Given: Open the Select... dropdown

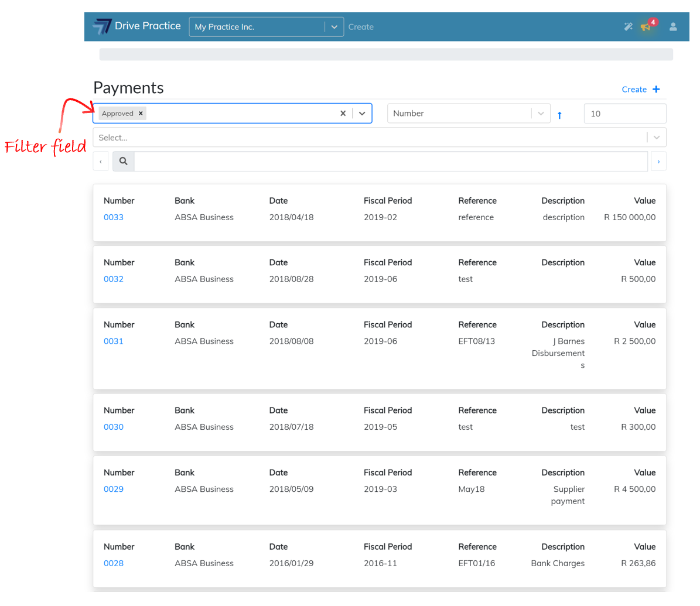Looking at the screenshot, I should (380, 138).
